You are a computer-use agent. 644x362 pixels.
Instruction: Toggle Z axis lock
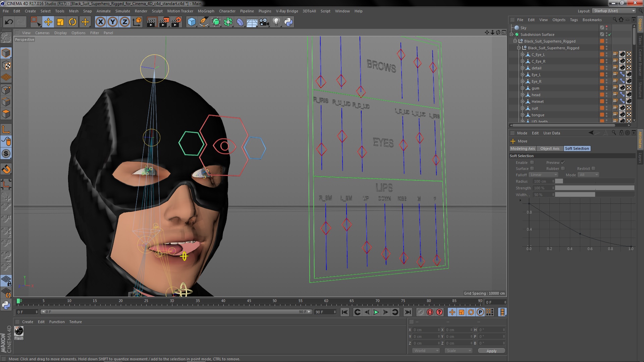(x=125, y=22)
